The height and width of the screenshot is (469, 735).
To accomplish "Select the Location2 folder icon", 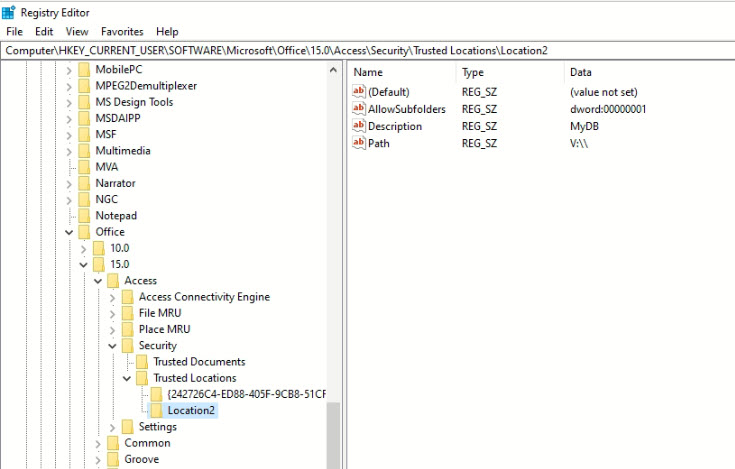I will coord(156,410).
